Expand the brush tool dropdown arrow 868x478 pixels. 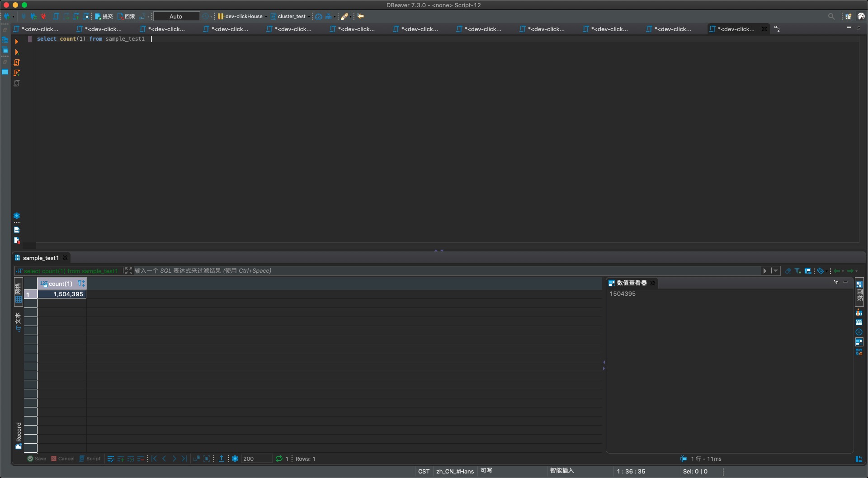pyautogui.click(x=350, y=17)
